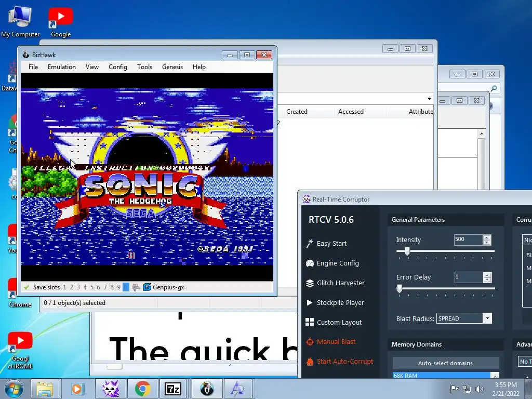Select save slot 1 in BizHawk status bar
532x399 pixels.
[64, 287]
